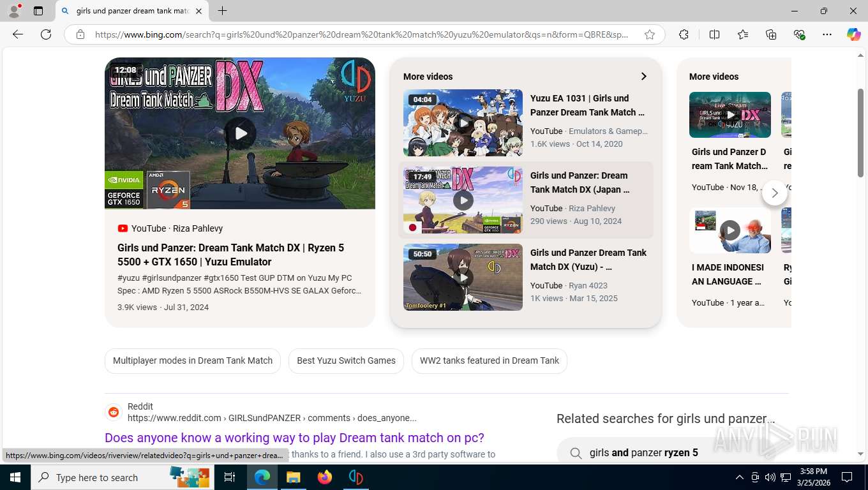Open the Yuzu emulator taskbar icon
The image size is (868, 490).
click(x=355, y=477)
